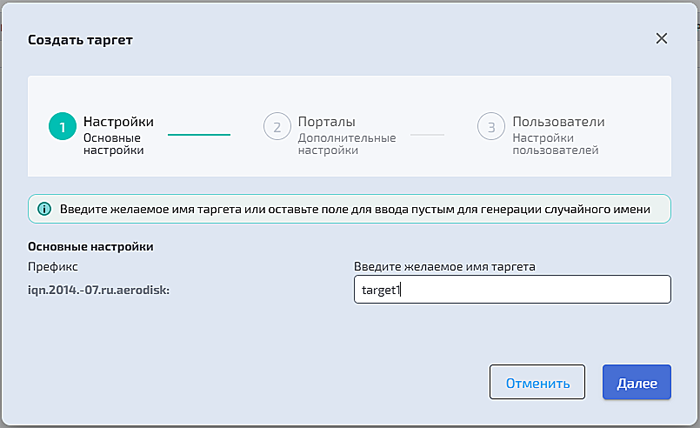Click the Введите желаемое имя таргета field label
700x428 pixels.
[x=445, y=267]
